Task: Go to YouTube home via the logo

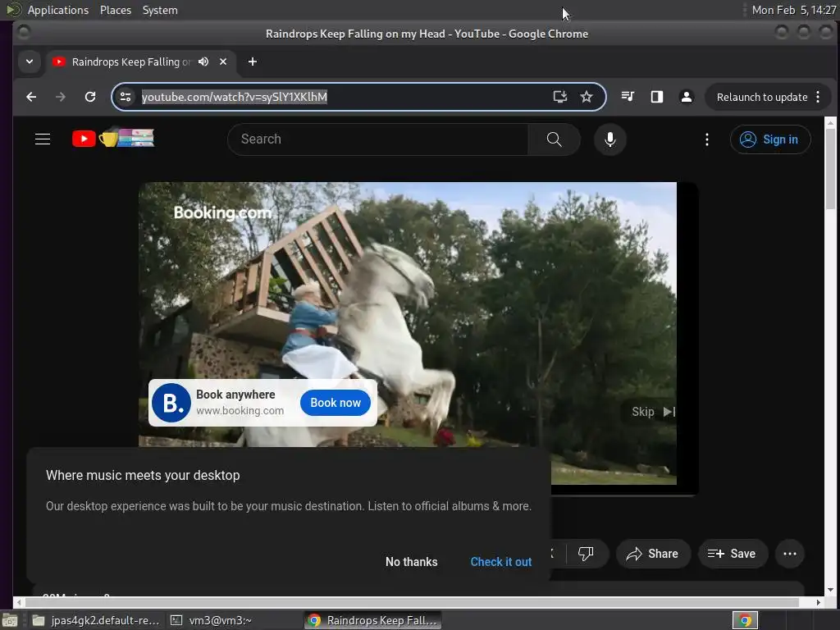Action: (x=113, y=138)
